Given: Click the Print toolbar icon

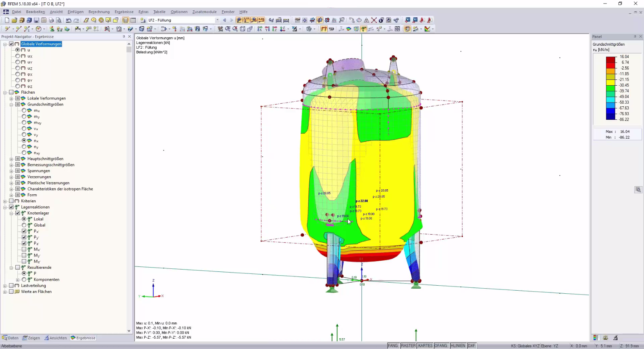Looking at the screenshot, I should pyautogui.click(x=51, y=20).
